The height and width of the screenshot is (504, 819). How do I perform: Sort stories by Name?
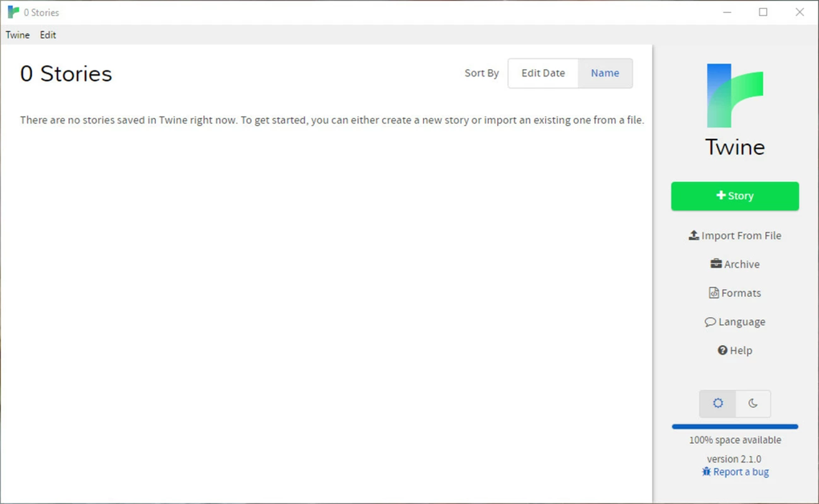pos(605,73)
